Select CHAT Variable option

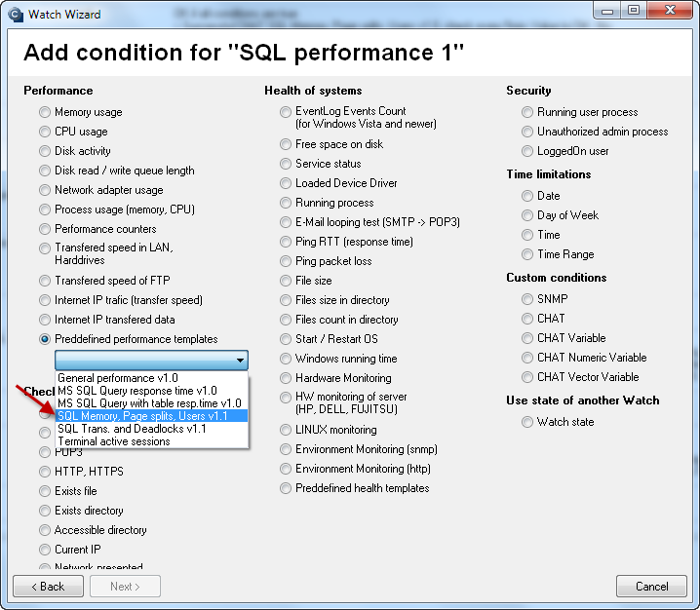(527, 338)
